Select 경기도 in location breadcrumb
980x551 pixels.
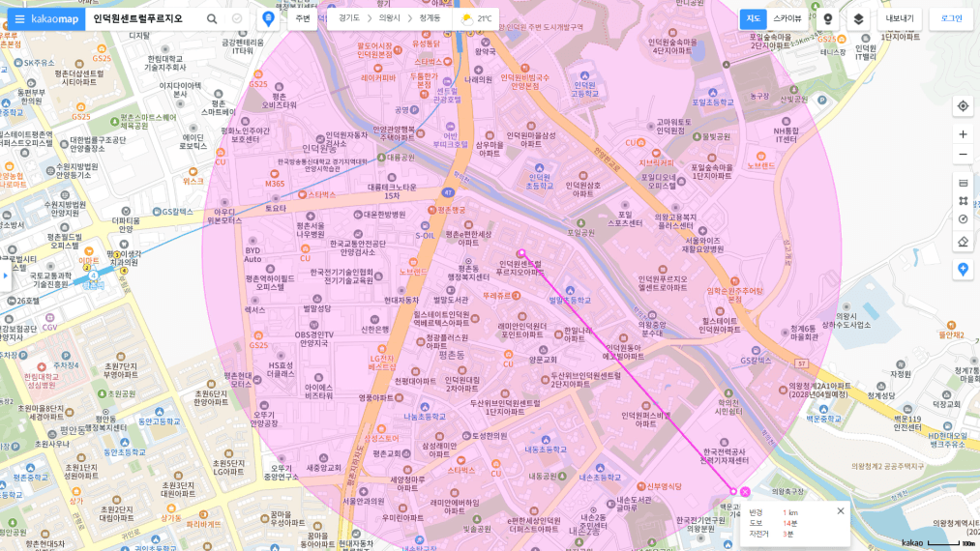(348, 18)
